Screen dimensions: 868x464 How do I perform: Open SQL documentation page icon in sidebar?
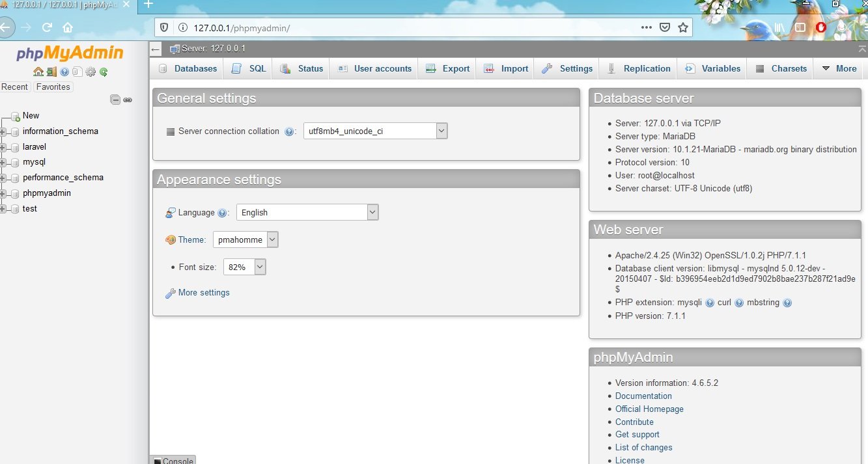point(77,72)
